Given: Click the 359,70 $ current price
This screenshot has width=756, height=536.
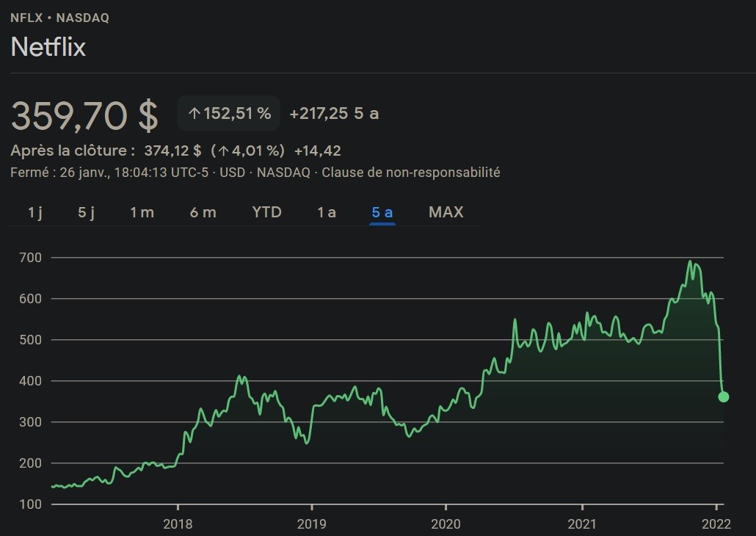Looking at the screenshot, I should [x=84, y=115].
